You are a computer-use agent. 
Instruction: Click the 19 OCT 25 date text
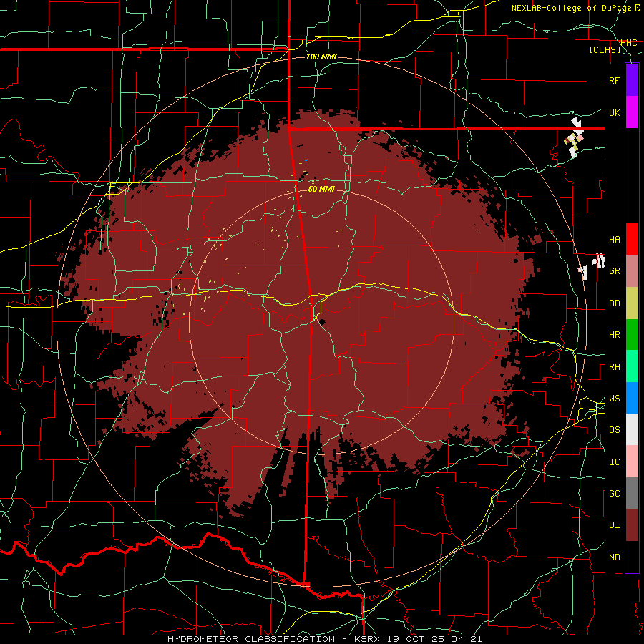tap(416, 639)
